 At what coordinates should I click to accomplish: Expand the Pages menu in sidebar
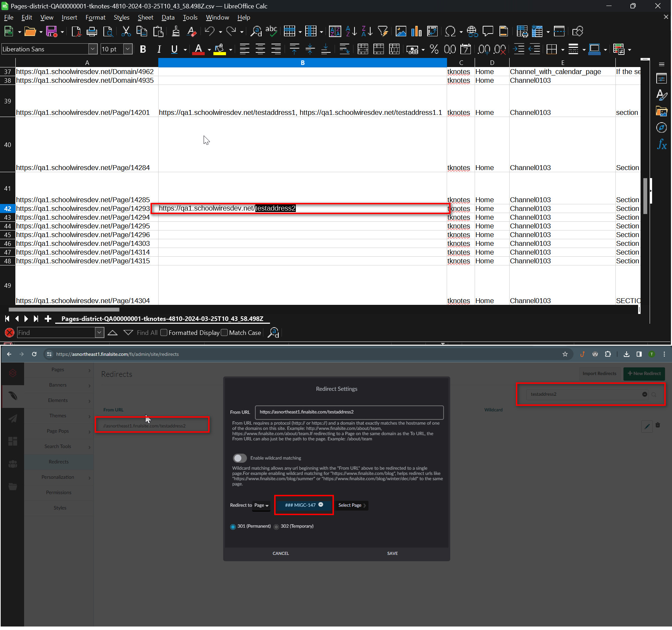point(89,370)
